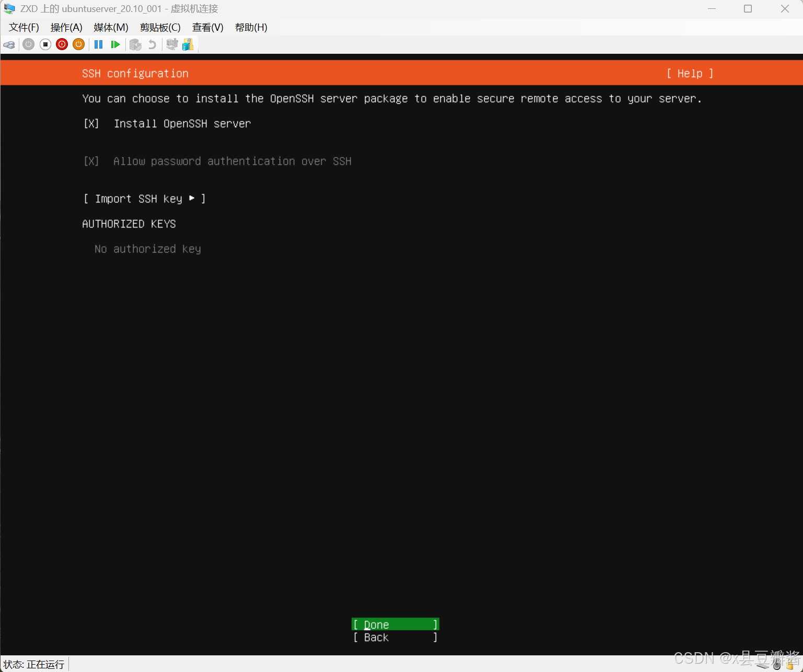Click the Start VM power icon
Screen dimensions: 803x672
click(28, 44)
